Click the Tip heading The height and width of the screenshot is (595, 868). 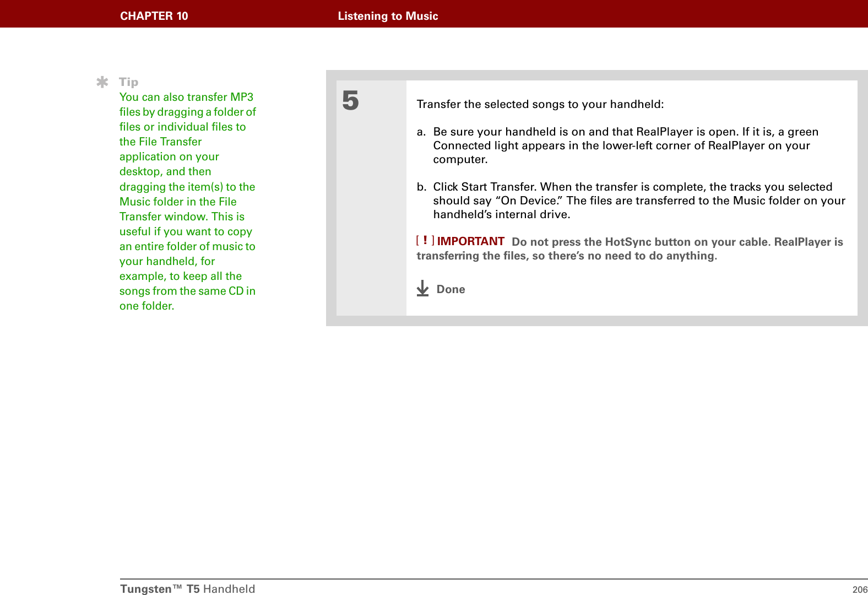point(129,82)
